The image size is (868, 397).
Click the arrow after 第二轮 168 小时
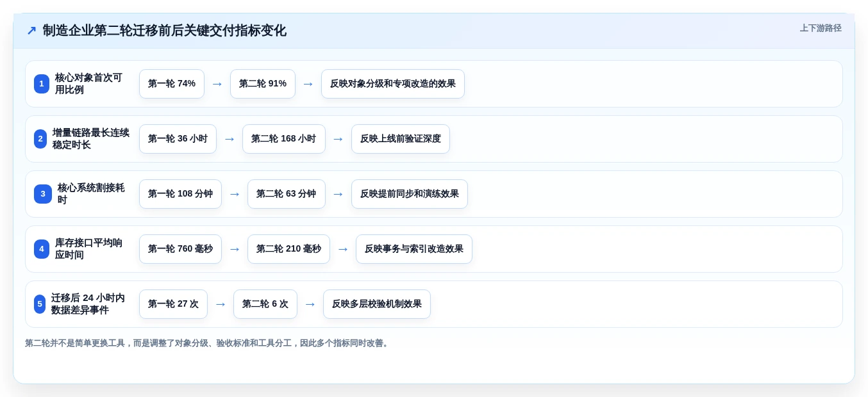[338, 139]
